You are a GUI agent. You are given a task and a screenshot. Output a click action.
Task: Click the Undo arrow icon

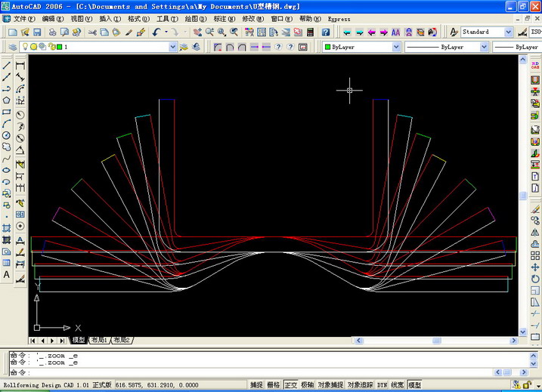point(156,32)
